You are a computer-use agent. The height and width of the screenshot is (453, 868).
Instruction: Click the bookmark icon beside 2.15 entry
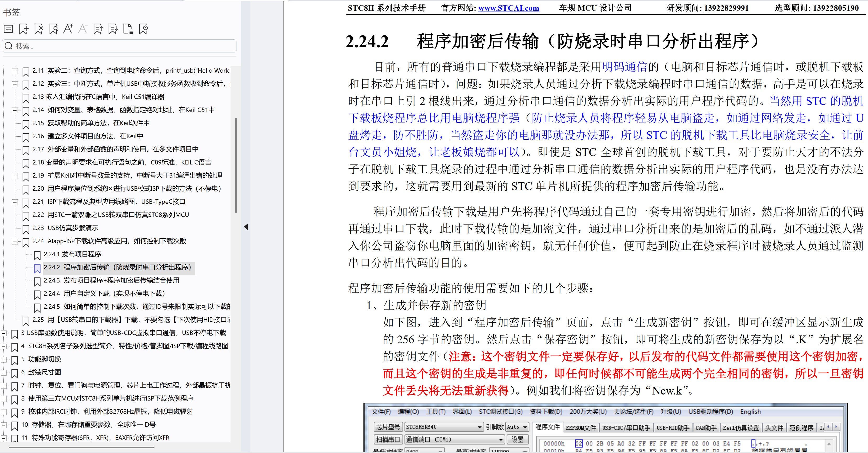pos(26,124)
